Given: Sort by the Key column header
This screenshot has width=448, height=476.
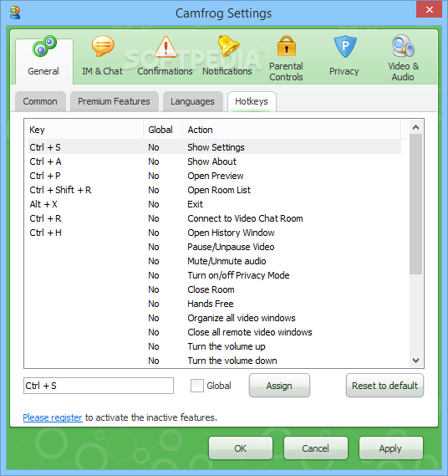Looking at the screenshot, I should 84,130.
